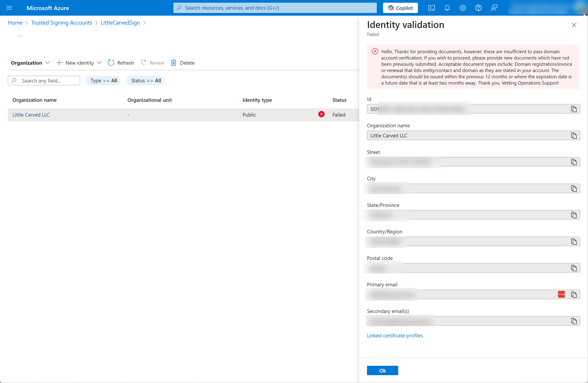
Task: Open the Little Carved LLC identity link
Action: tap(31, 115)
